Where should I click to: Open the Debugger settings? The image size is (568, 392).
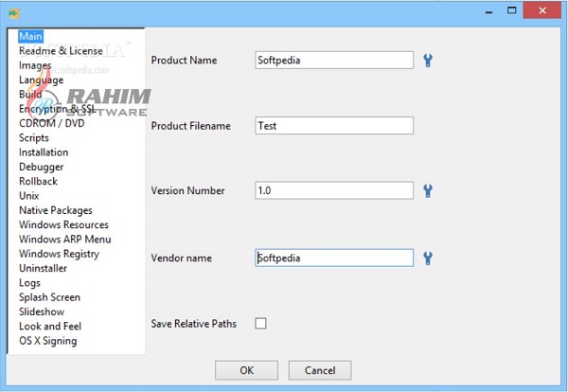42,167
